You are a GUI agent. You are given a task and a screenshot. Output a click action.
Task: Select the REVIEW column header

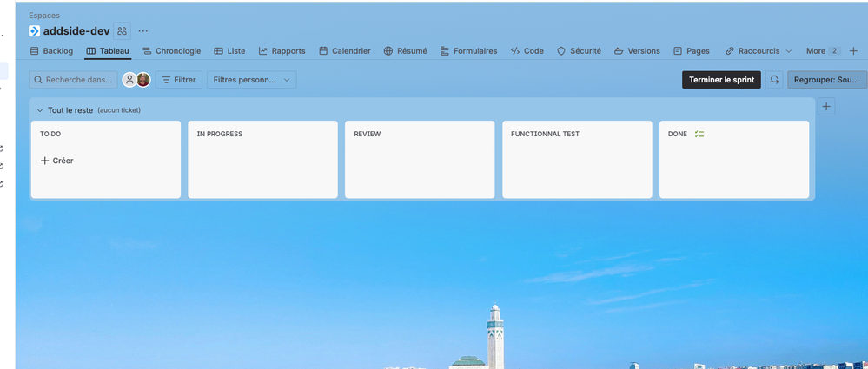pos(368,134)
